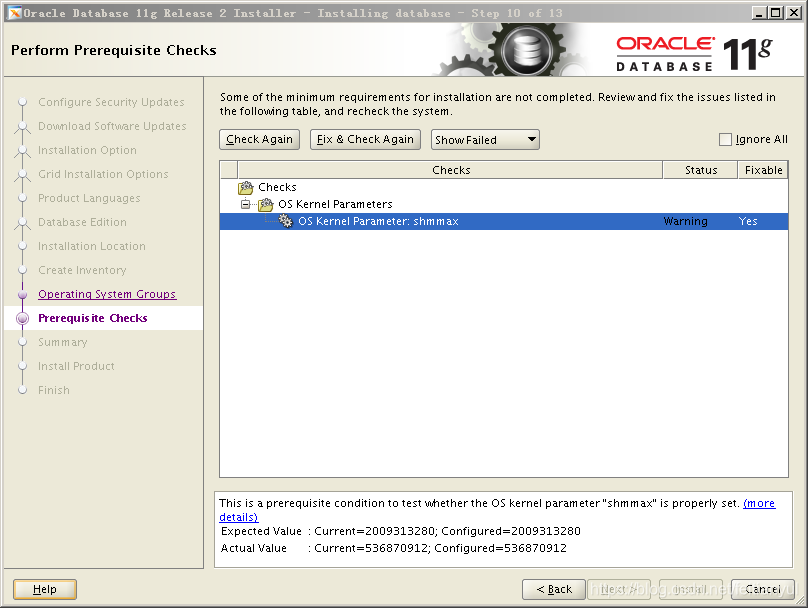808x608 pixels.
Task: Select the OS Kernel Parameter: shmmax row
Action: coord(503,221)
